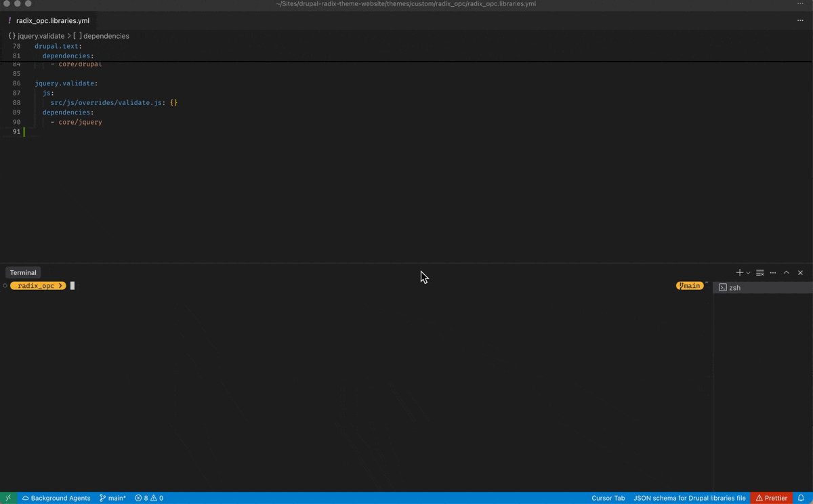This screenshot has height=504, width=813.
Task: Open notifications bell icon
Action: pyautogui.click(x=801, y=498)
